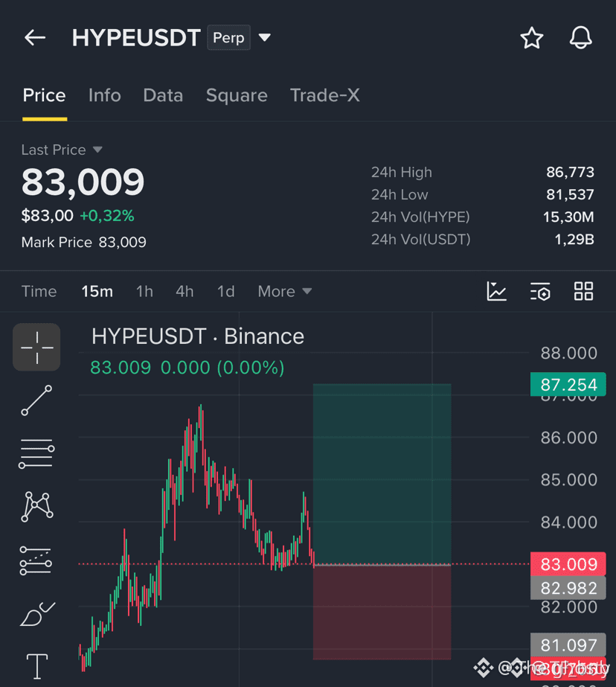616x687 pixels.
Task: Expand the More intervals dropdown
Action: pos(285,291)
